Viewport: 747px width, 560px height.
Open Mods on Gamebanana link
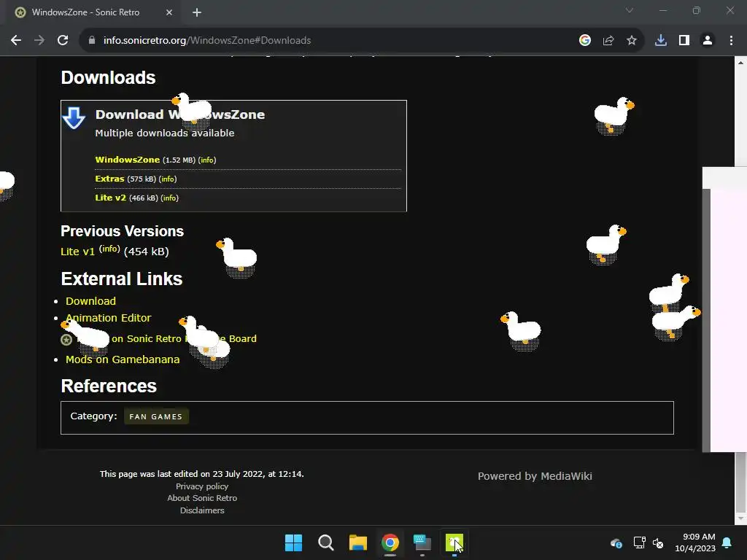coord(123,359)
